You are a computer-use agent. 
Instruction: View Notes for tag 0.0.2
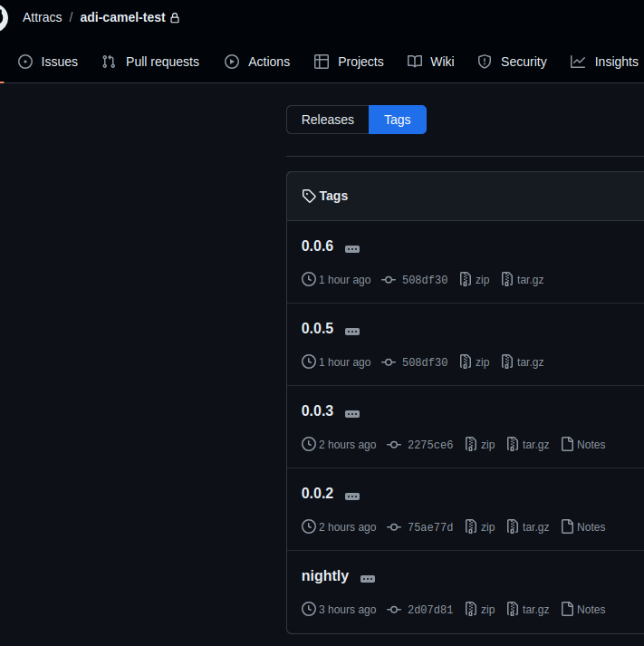pos(583,527)
